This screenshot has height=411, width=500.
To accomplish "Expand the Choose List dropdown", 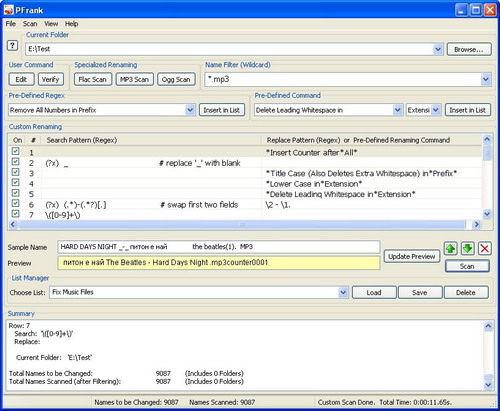I will pyautogui.click(x=343, y=292).
